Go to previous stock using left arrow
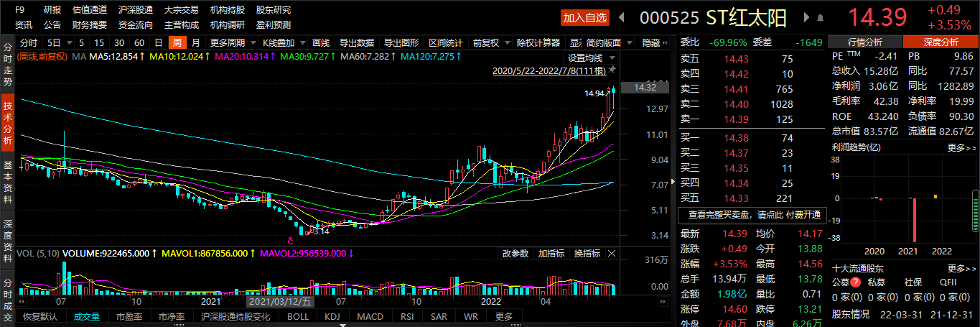980x327 pixels. coord(622,18)
